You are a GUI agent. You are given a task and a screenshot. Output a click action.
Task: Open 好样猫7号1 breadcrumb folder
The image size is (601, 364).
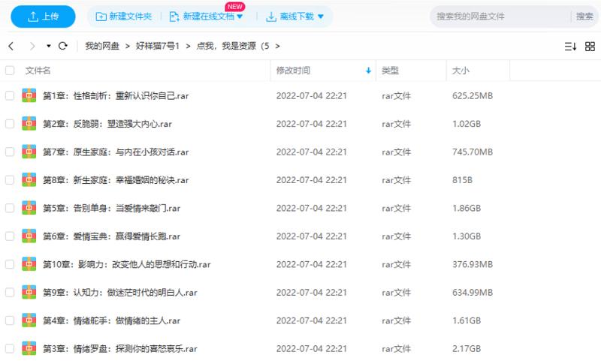click(159, 46)
